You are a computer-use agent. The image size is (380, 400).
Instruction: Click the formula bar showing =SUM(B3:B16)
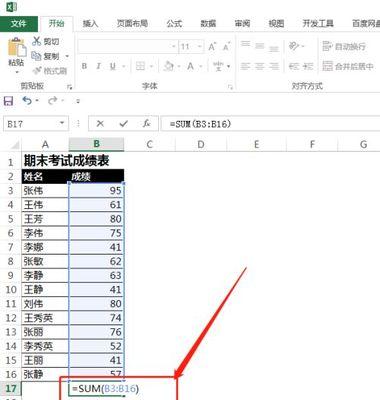click(270, 124)
